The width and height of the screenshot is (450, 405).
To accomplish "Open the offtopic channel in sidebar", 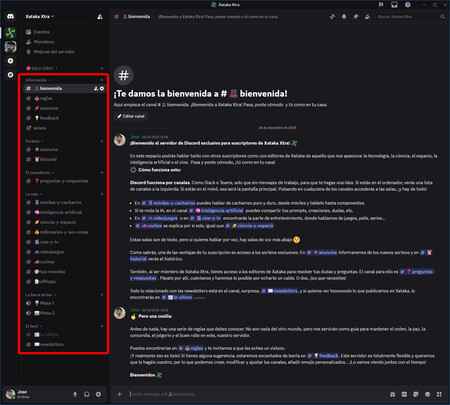I will (x=65, y=282).
